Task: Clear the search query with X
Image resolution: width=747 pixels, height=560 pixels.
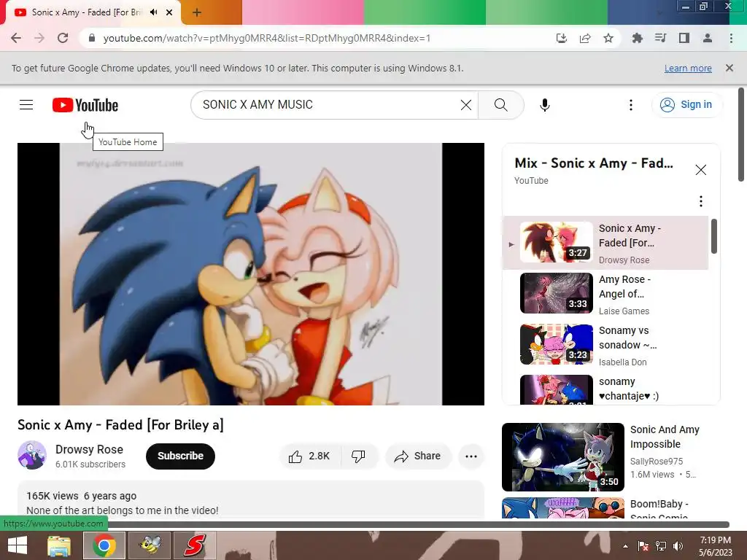Action: 466,105
